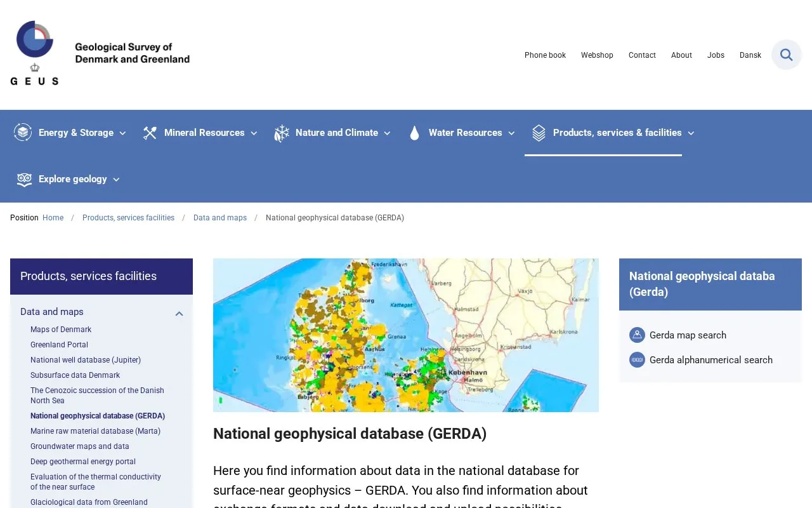Open the Water Resources menu
This screenshot has width=812, height=508.
click(465, 133)
